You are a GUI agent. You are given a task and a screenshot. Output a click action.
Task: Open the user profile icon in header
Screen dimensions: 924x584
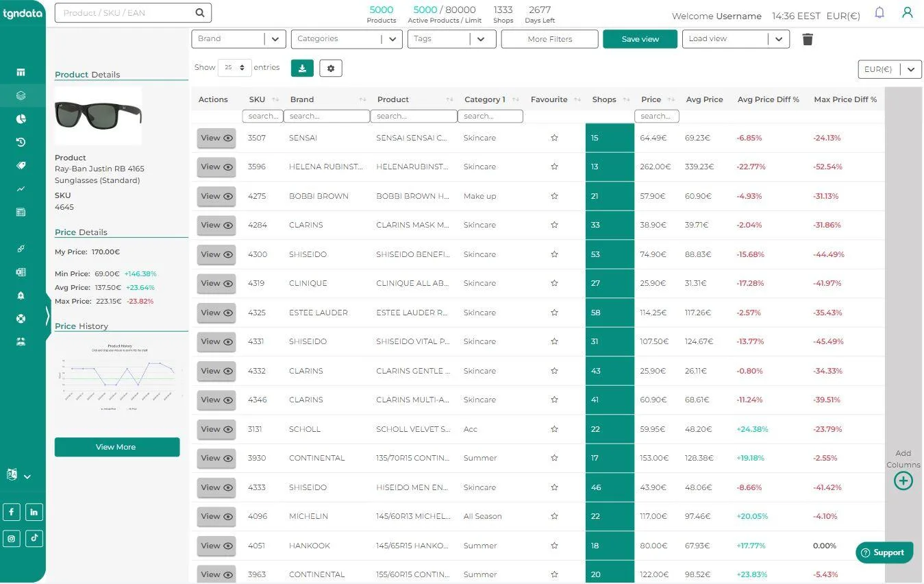pos(908,12)
